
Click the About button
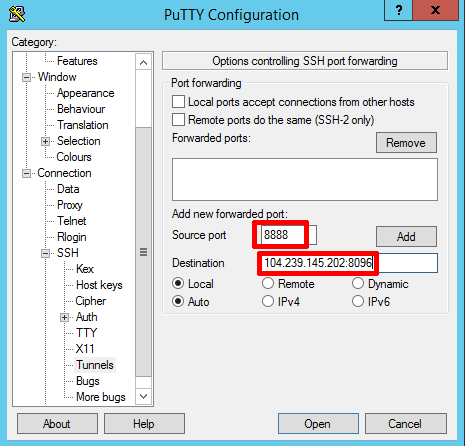[57, 424]
